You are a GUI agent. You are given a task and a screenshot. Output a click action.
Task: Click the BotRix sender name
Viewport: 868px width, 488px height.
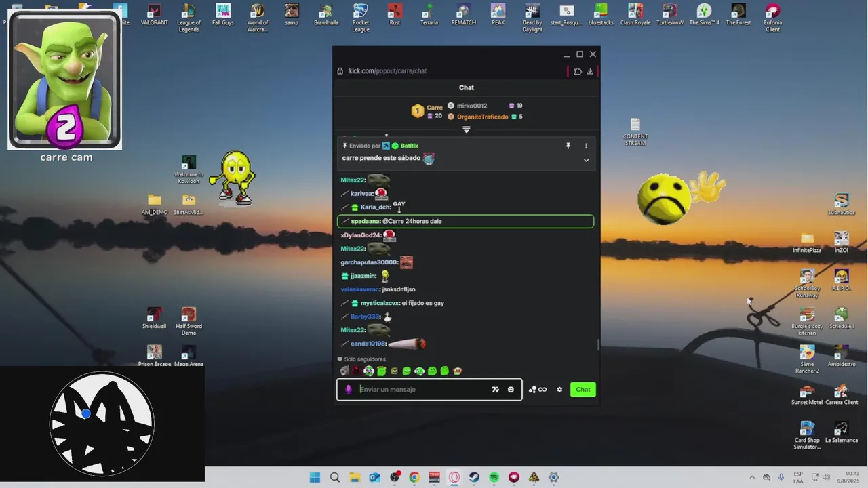[409, 146]
